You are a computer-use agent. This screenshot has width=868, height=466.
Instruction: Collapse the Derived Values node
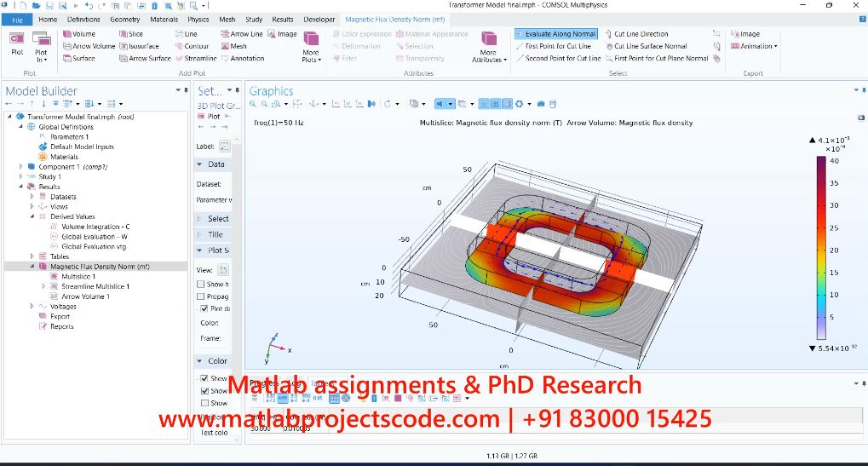pos(32,216)
